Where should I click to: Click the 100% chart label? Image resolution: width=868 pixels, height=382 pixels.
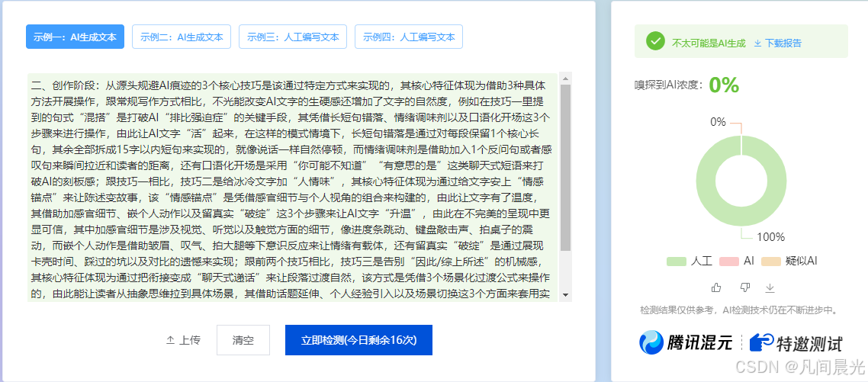pyautogui.click(x=771, y=237)
